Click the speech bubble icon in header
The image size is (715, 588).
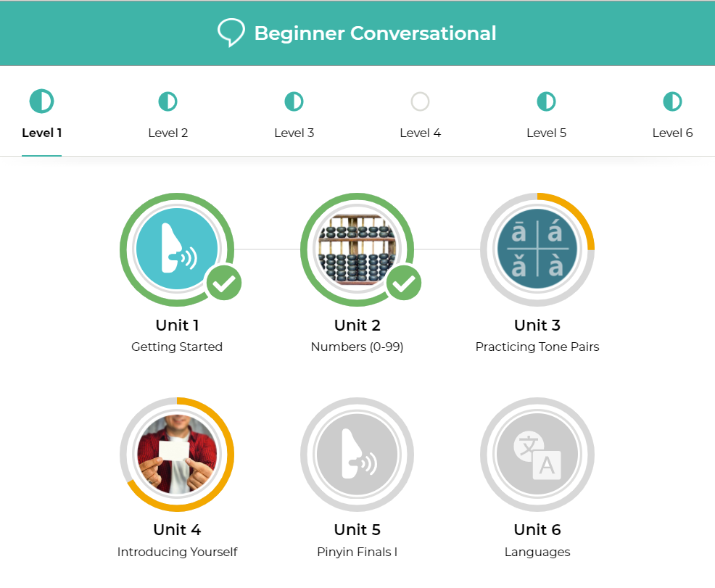(231, 33)
